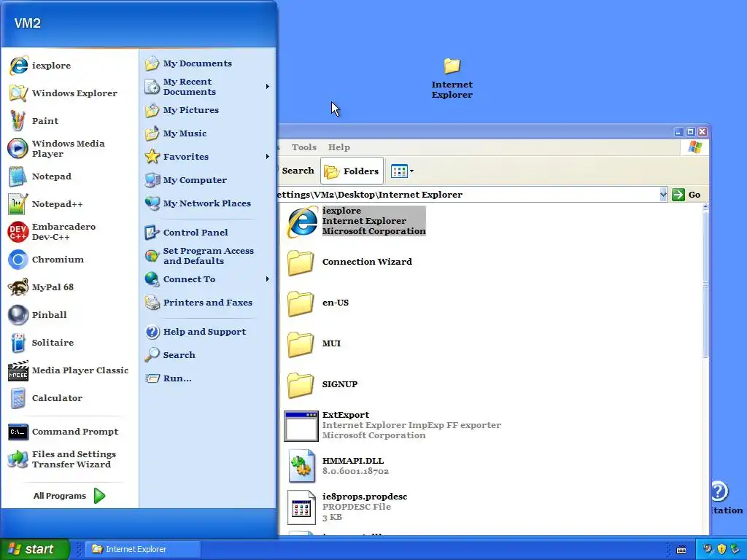
Task: Open My Pictures folder
Action: 207,110
